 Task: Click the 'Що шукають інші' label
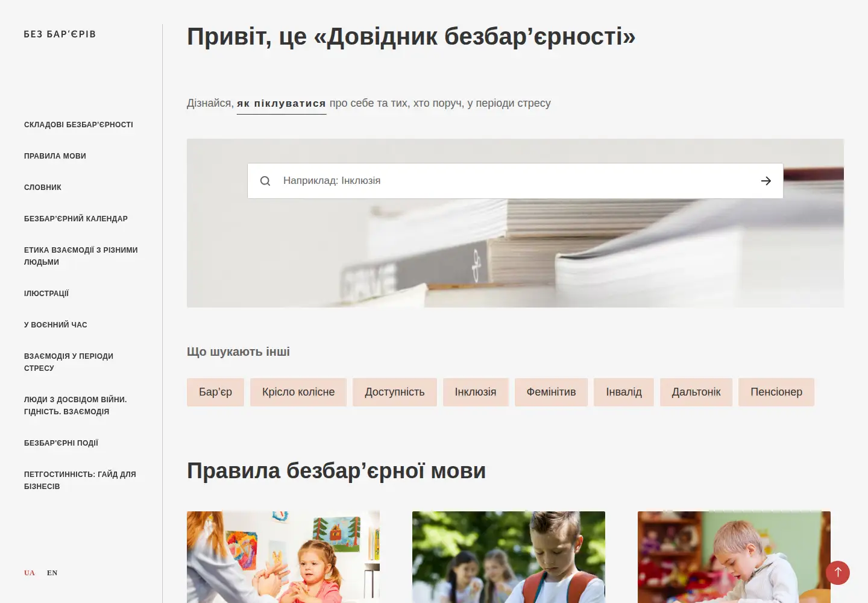pyautogui.click(x=238, y=352)
